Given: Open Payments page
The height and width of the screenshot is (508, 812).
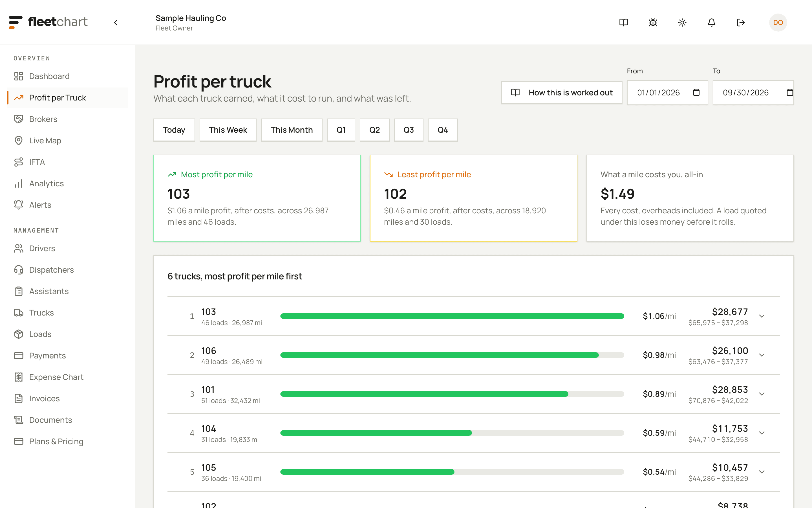Looking at the screenshot, I should click(x=67, y=356).
